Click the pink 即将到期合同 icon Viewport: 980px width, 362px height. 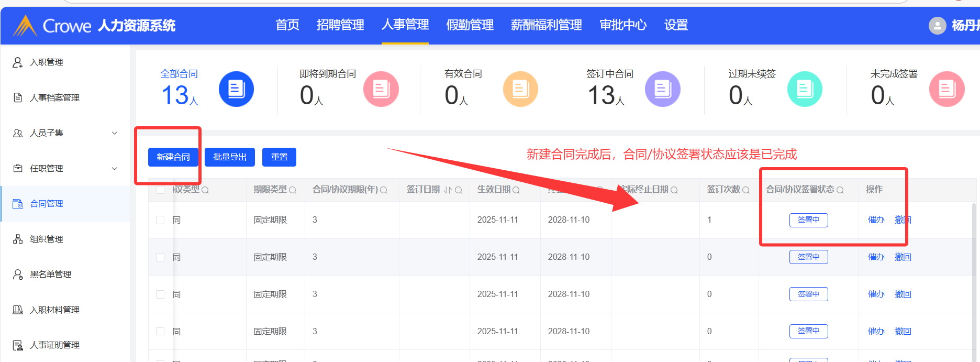(381, 89)
